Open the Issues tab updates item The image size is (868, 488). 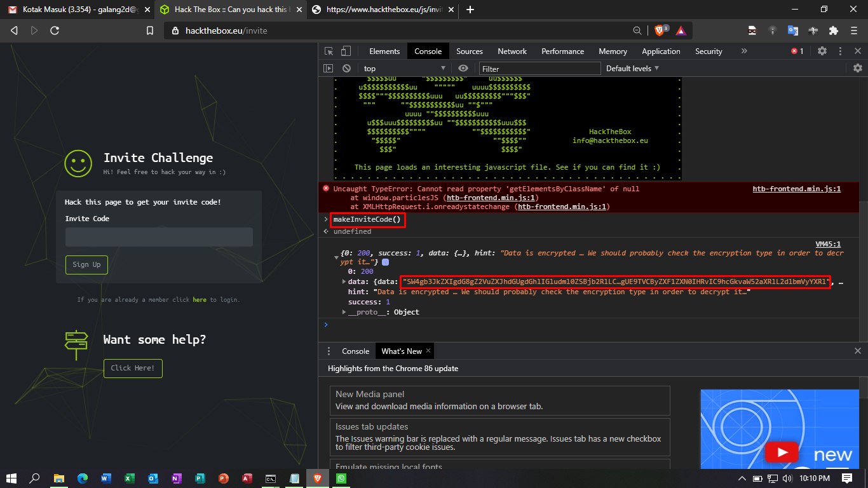click(499, 437)
